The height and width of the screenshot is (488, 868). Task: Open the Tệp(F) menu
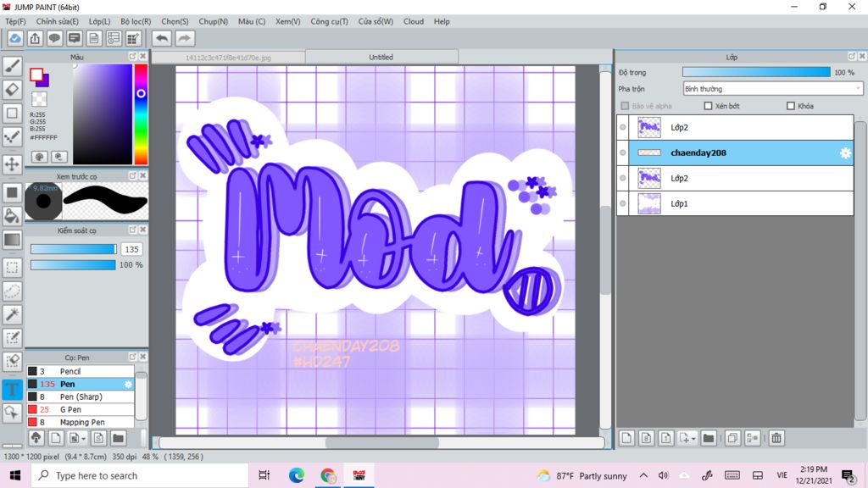pyautogui.click(x=15, y=21)
